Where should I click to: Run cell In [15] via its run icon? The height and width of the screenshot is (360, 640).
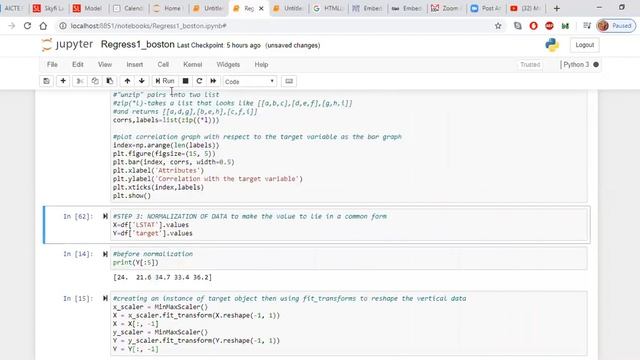(105, 298)
